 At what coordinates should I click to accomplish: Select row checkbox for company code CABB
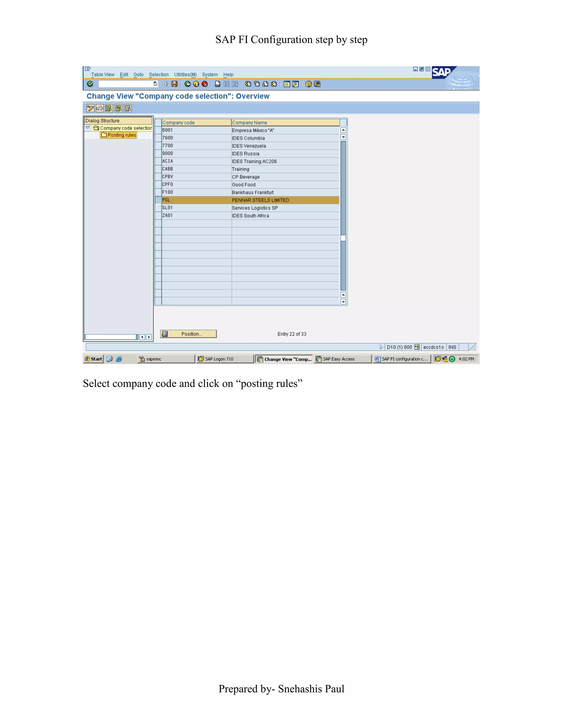coord(158,169)
